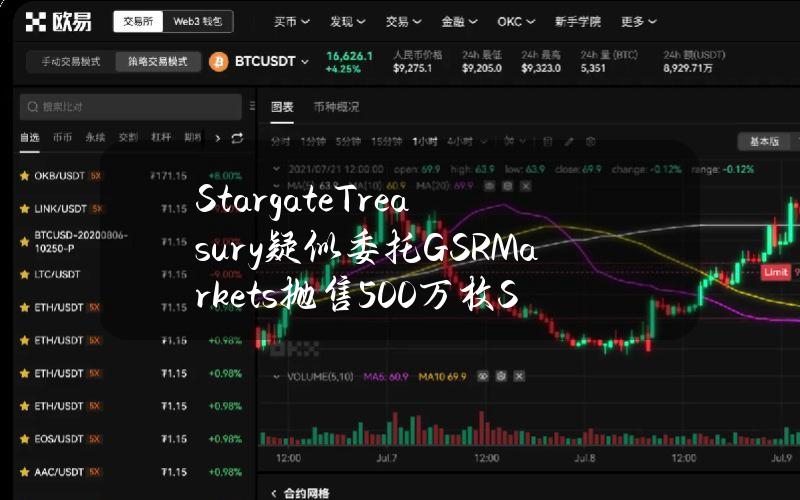Click the chart layout icon in toolbar
800x500 pixels.
547,141
